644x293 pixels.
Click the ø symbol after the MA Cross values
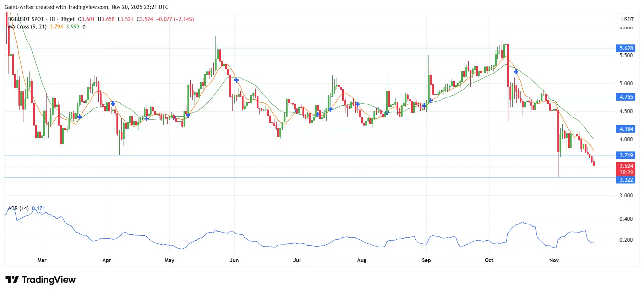pos(84,27)
